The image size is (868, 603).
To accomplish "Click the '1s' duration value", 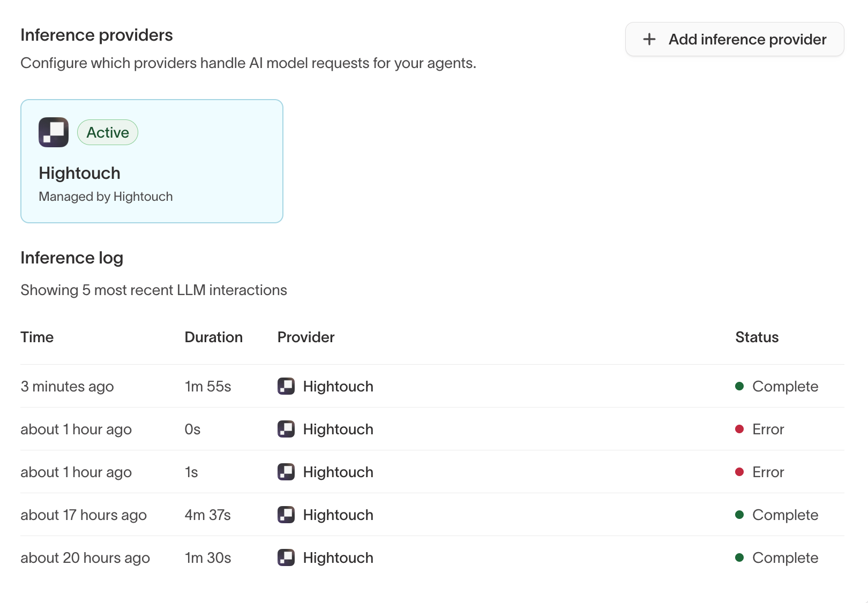I will (191, 472).
